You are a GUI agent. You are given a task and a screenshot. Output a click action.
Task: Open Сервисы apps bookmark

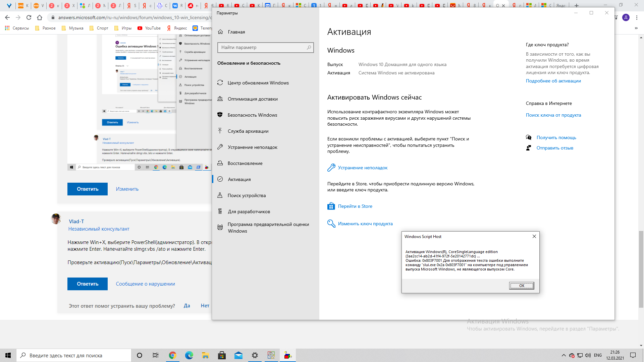click(x=17, y=28)
